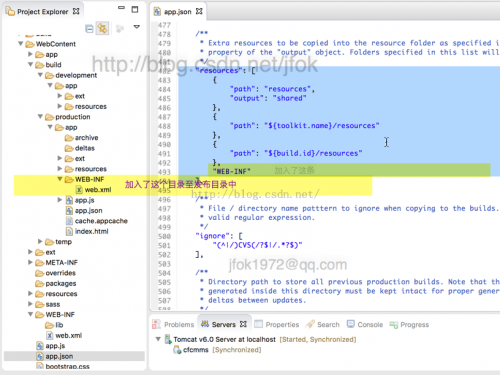500x375 pixels.
Task: Open the Project Explorer view menu arrow
Action: pyautogui.click(x=137, y=27)
